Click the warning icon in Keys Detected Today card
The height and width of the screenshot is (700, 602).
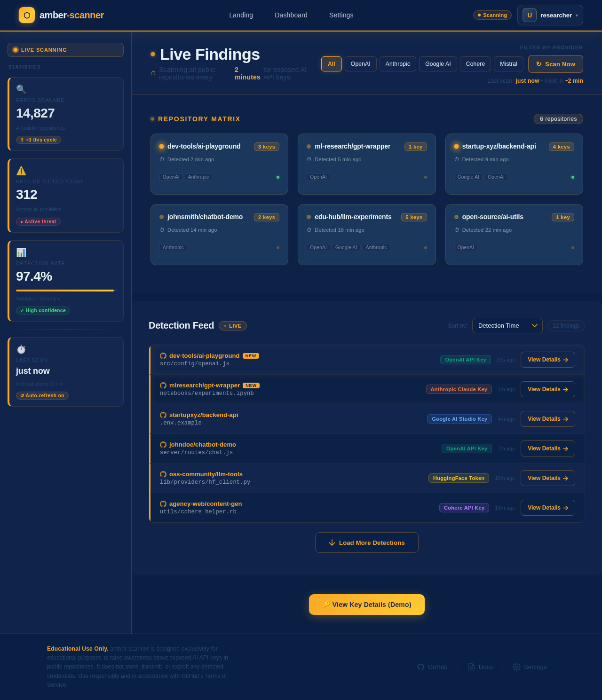click(21, 171)
